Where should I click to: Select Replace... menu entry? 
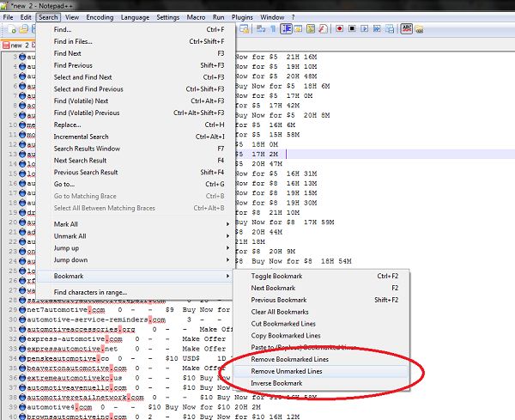[x=136, y=125]
